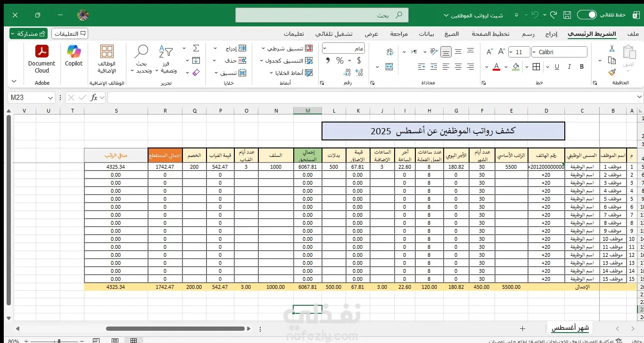Toggle Underline formatting

(556, 67)
